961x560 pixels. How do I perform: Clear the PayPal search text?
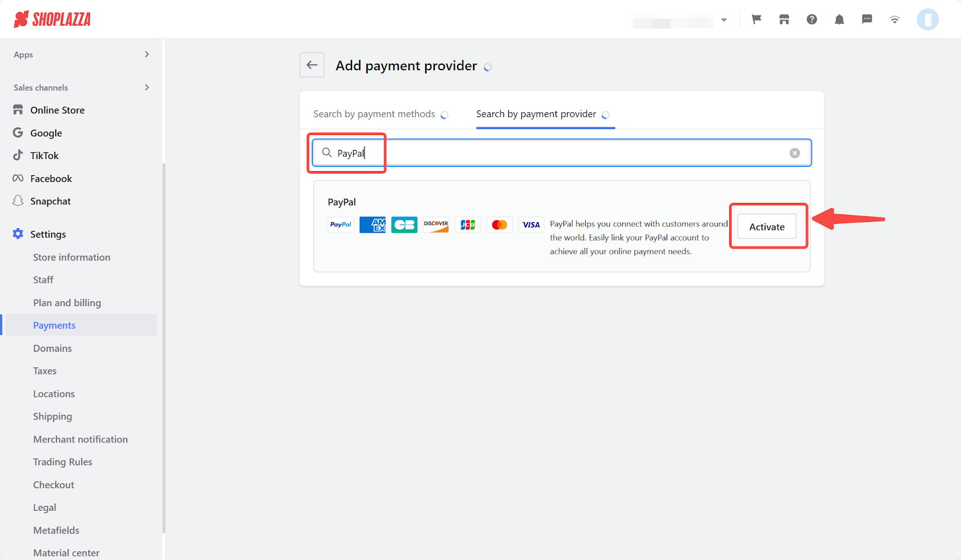click(795, 153)
